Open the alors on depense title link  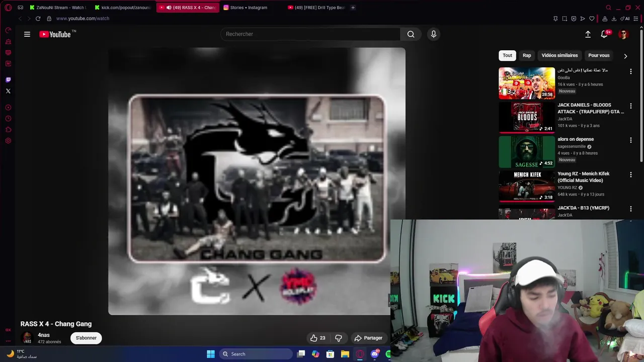point(576,139)
